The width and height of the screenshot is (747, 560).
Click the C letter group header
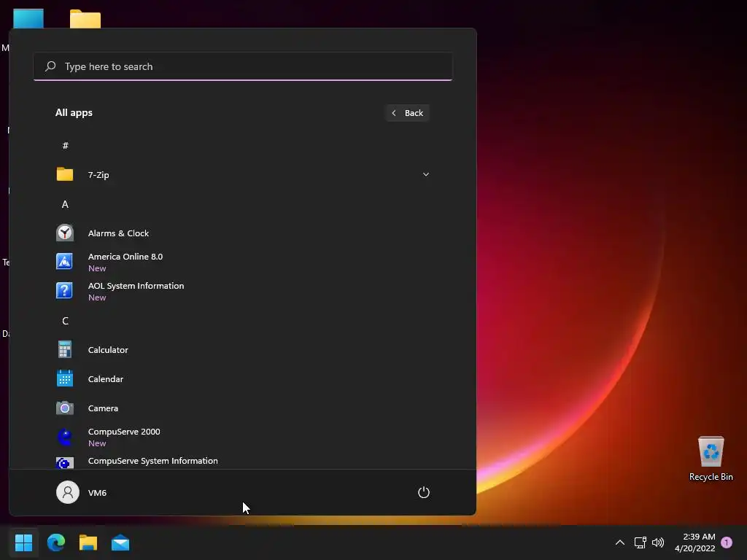click(65, 321)
